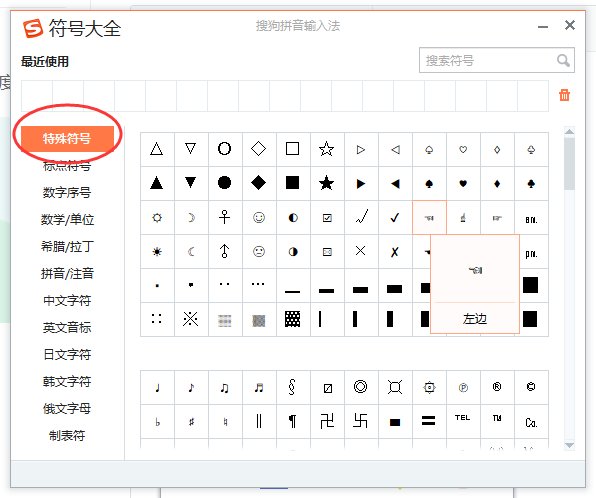
Task: Open the 制表符 category
Action: [x=67, y=436]
